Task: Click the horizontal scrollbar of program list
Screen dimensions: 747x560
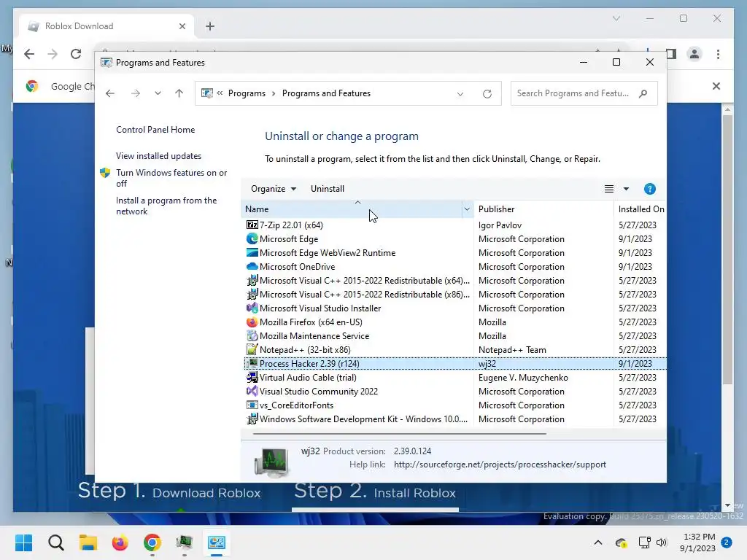Action: click(399, 434)
